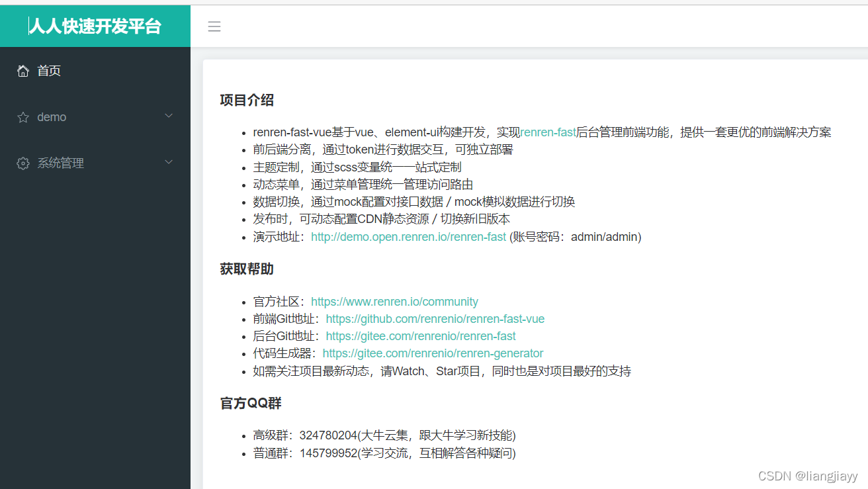
Task: Open the backend Gitee renren-fast link
Action: [421, 335]
